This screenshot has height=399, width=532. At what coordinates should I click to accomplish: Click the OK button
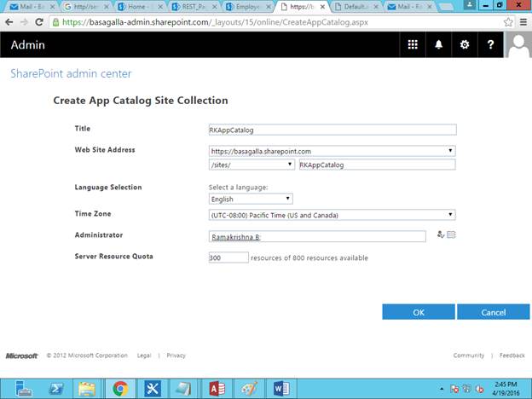419,312
